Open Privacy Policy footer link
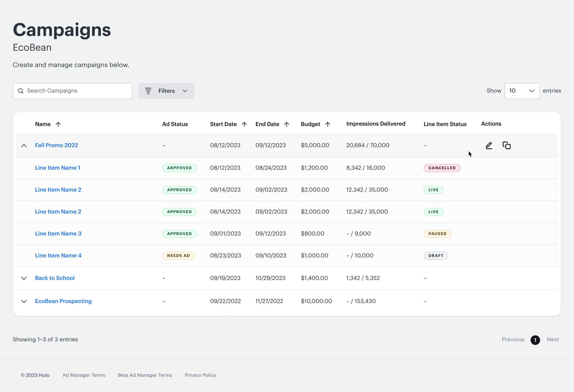574x392 pixels. tap(200, 375)
